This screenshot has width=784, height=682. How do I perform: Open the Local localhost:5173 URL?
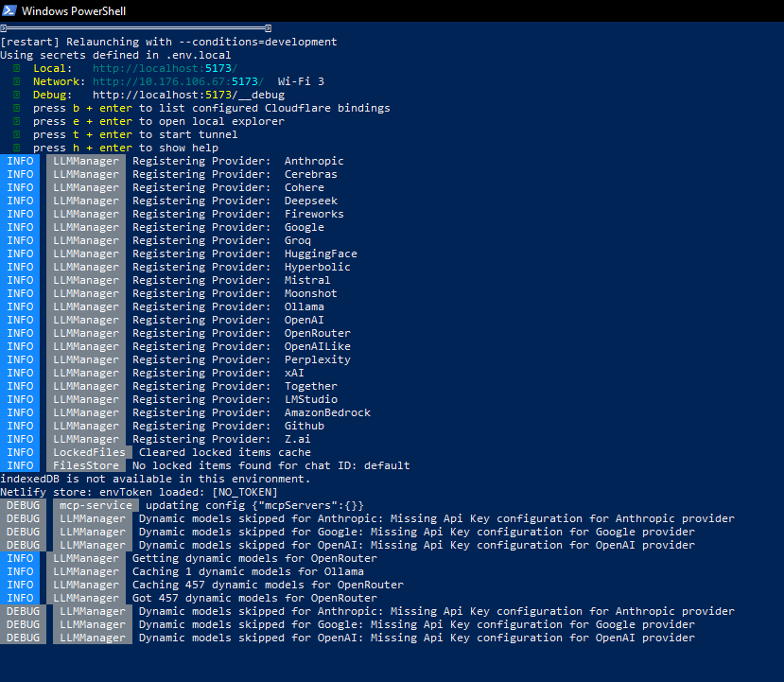tap(165, 68)
